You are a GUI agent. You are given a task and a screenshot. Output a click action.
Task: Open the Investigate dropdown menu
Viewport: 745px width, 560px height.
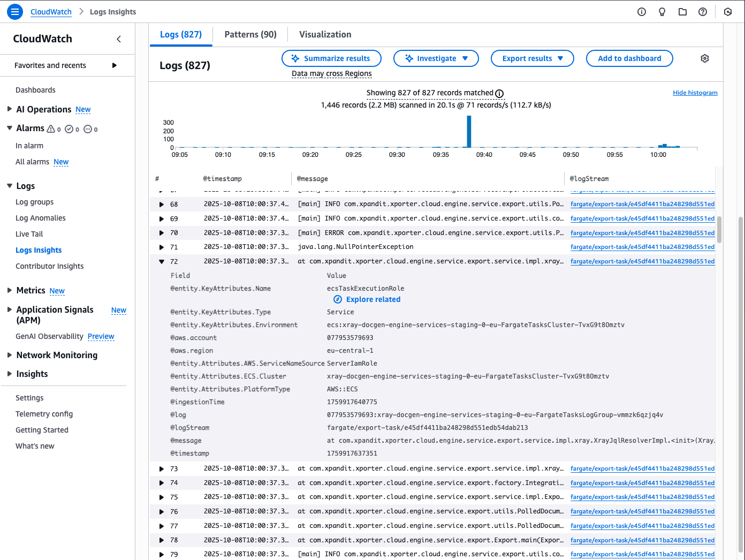click(436, 58)
